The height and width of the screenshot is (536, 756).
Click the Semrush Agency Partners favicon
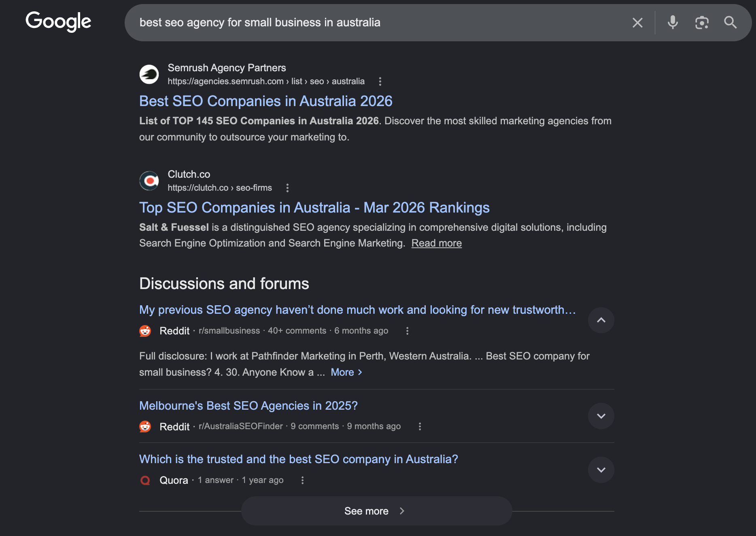pyautogui.click(x=149, y=74)
